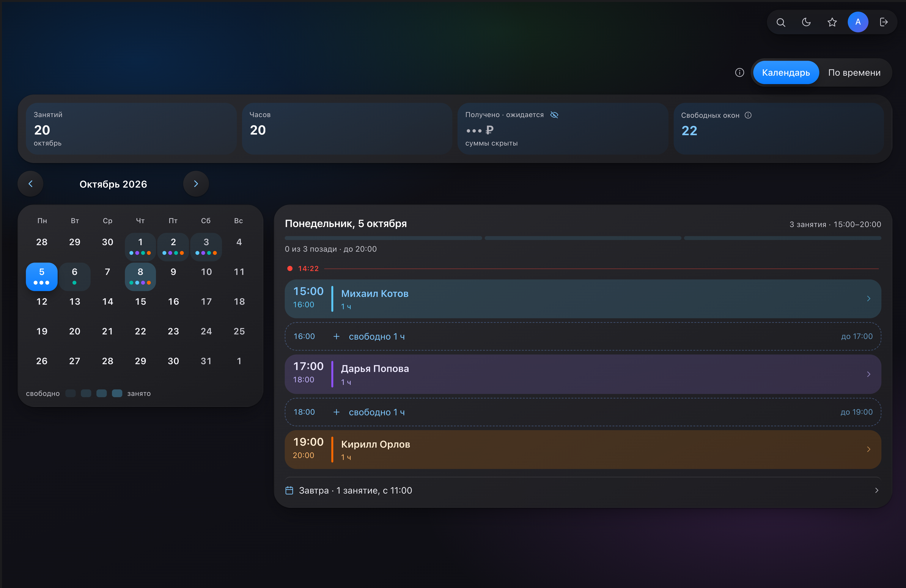Expand Завтра row chevron

[876, 491]
